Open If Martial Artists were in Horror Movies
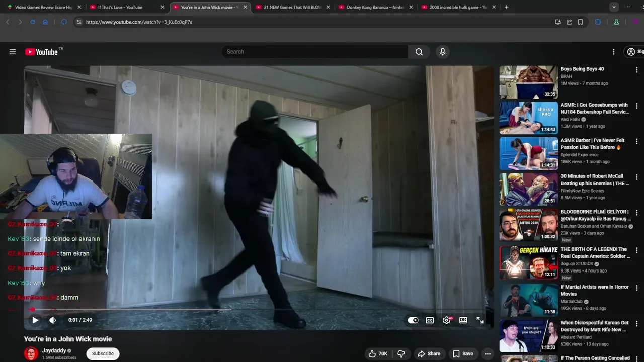 point(595,290)
